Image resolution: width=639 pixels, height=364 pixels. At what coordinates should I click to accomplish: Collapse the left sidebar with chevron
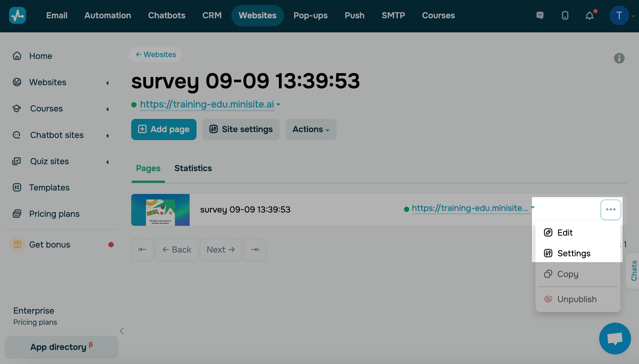coord(122,331)
